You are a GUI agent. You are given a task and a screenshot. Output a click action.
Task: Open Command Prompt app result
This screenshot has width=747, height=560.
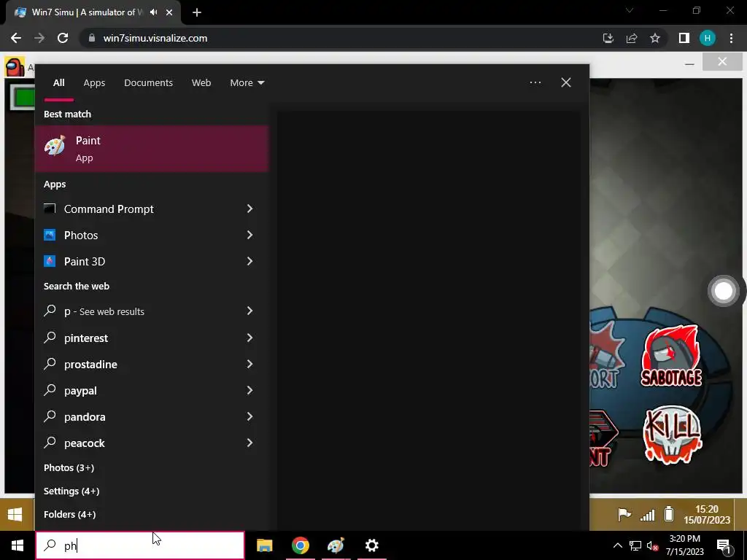click(109, 209)
